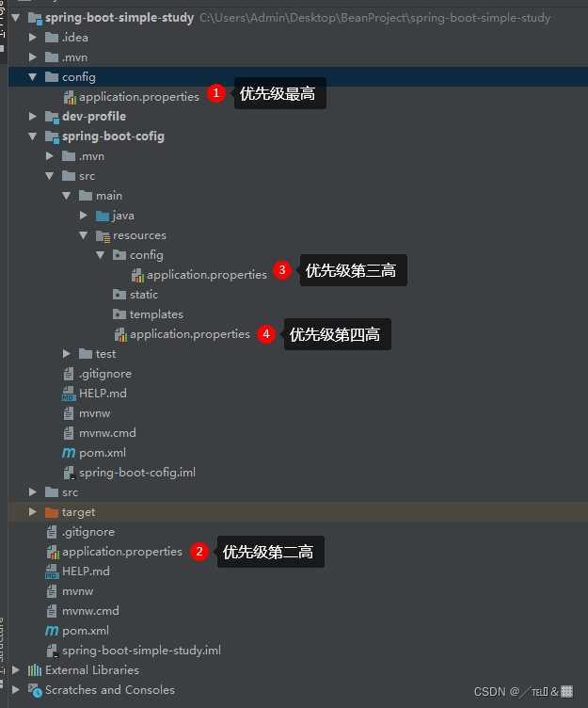
Task: Collapse the main folder arrow
Action: (x=67, y=196)
